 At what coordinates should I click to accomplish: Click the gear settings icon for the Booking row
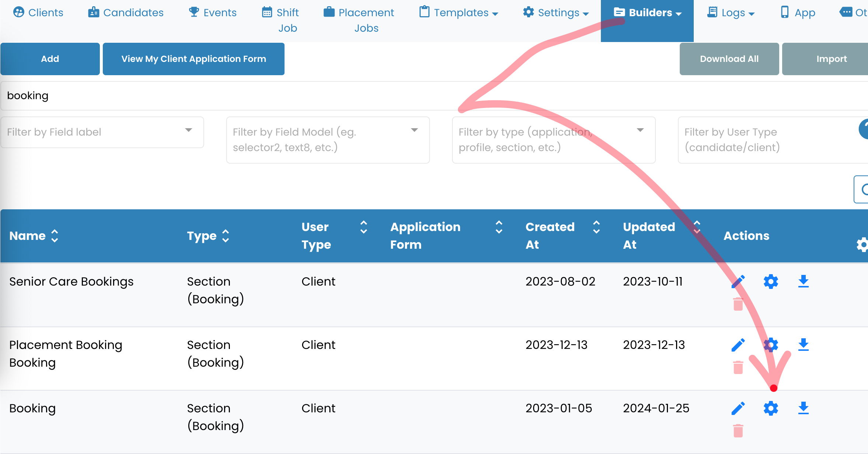(771, 408)
